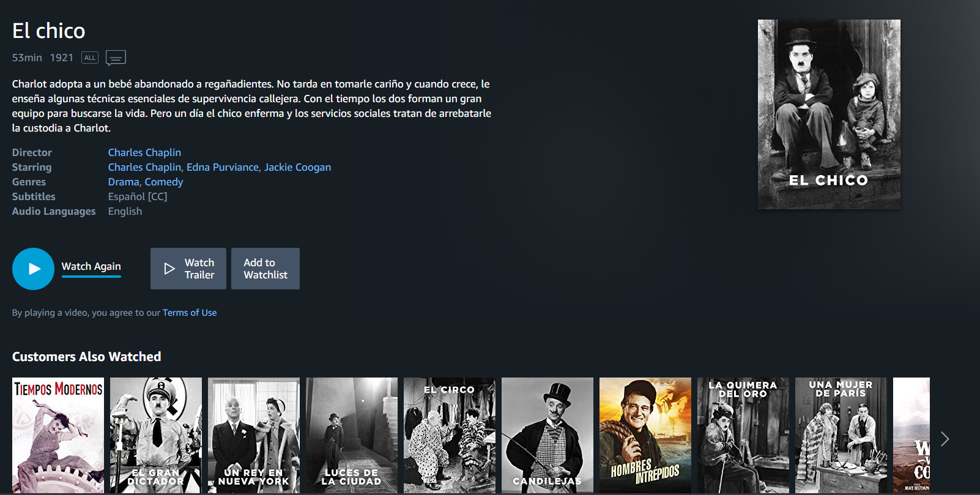This screenshot has height=495, width=980.
Task: Open director Charles Chaplin link
Action: tap(144, 152)
